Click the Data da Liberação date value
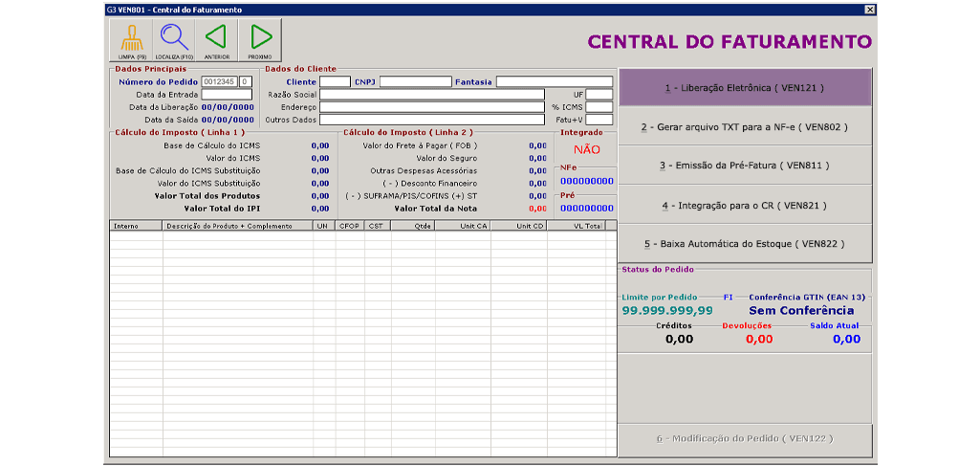 click(228, 107)
